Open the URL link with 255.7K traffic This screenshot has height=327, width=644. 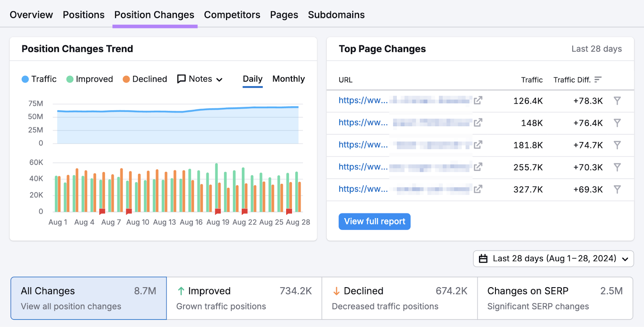point(363,167)
